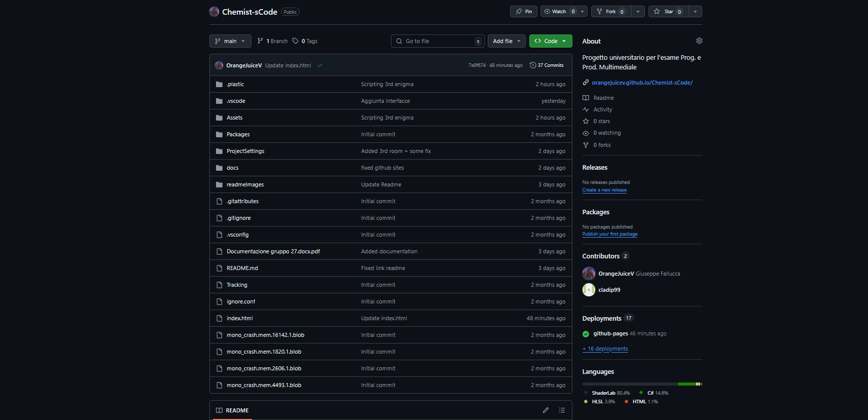Click the history clock icon near 37 Commits

point(533,65)
